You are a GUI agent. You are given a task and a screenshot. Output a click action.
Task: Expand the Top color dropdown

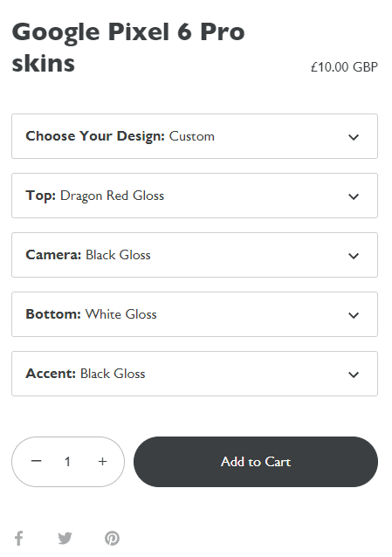[195, 196]
